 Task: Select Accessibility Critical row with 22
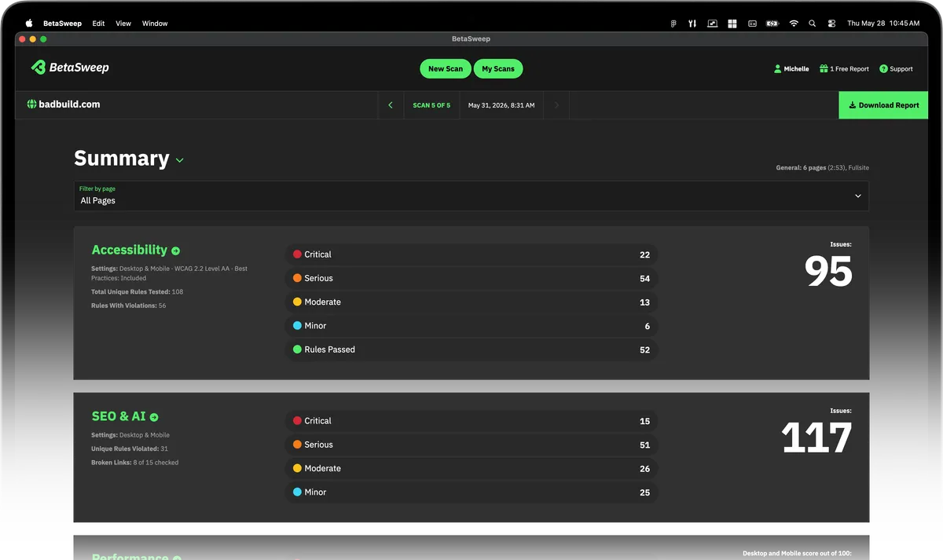472,254
